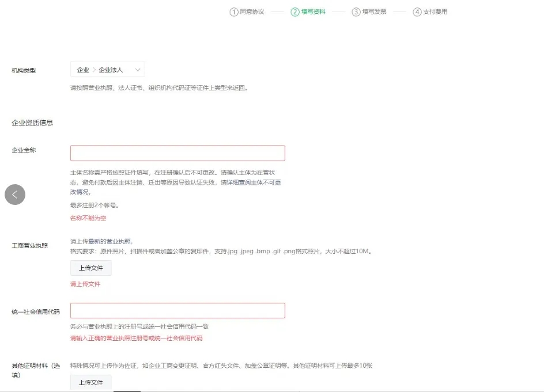Click the 企业全称 text input field
The image size is (544, 392).
tap(177, 152)
